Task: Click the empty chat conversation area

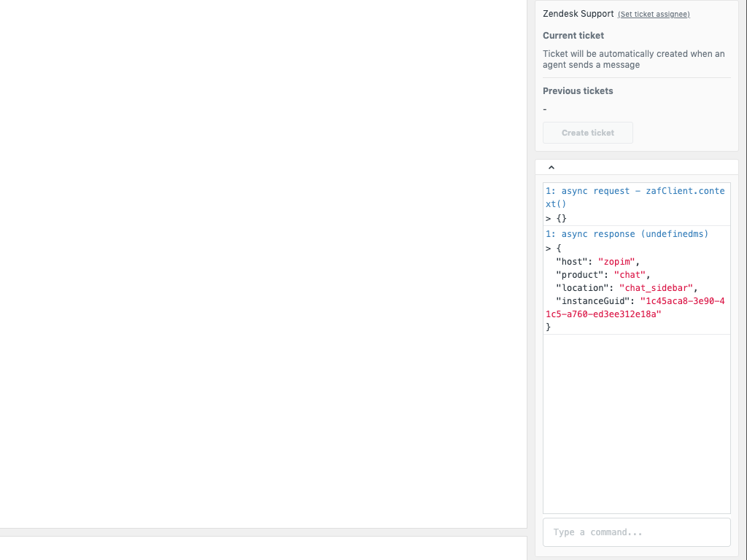Action: pos(263,262)
